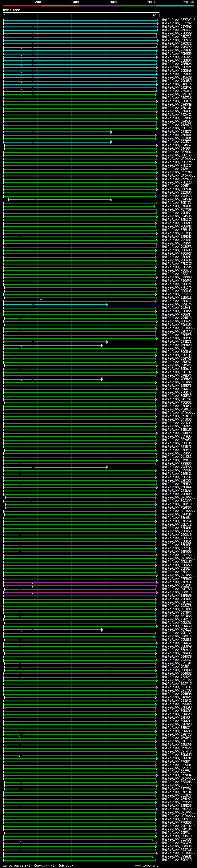The height and width of the screenshot is (868, 197).
Task: Open hit UniRef100_Q3V5A5
Action: [x=177, y=26]
